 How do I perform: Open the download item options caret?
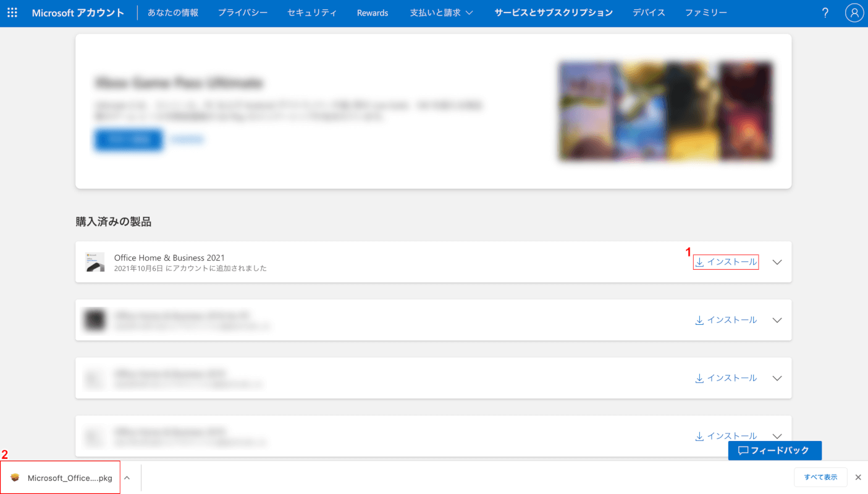[127, 477]
